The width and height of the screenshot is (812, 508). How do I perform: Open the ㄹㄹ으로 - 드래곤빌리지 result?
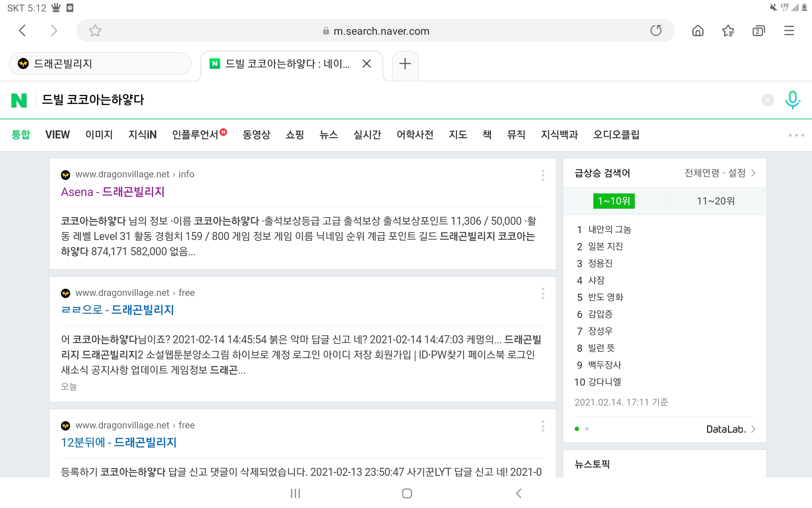pos(118,310)
